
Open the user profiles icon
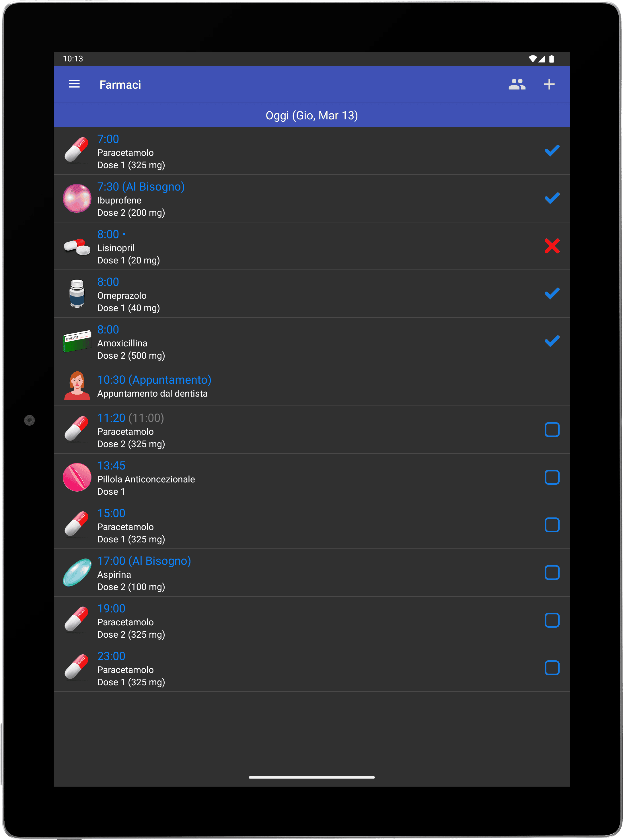(517, 84)
